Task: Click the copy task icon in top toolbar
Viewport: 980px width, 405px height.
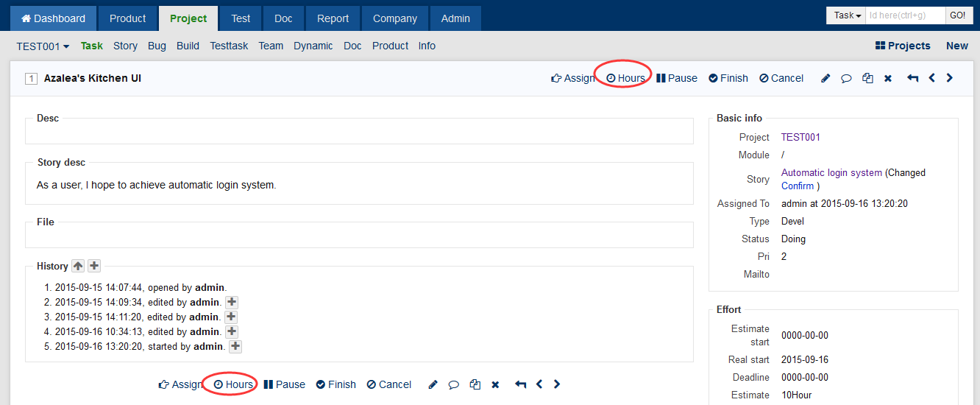Action: pyautogui.click(x=867, y=78)
